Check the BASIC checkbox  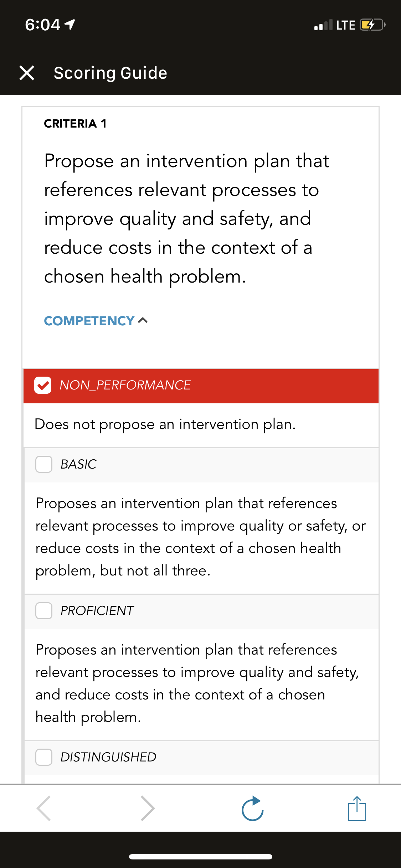[x=44, y=464]
